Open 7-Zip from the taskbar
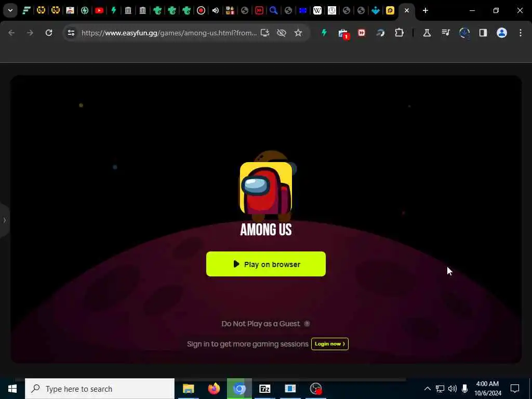Screen dimensions: 532x399 264,389
